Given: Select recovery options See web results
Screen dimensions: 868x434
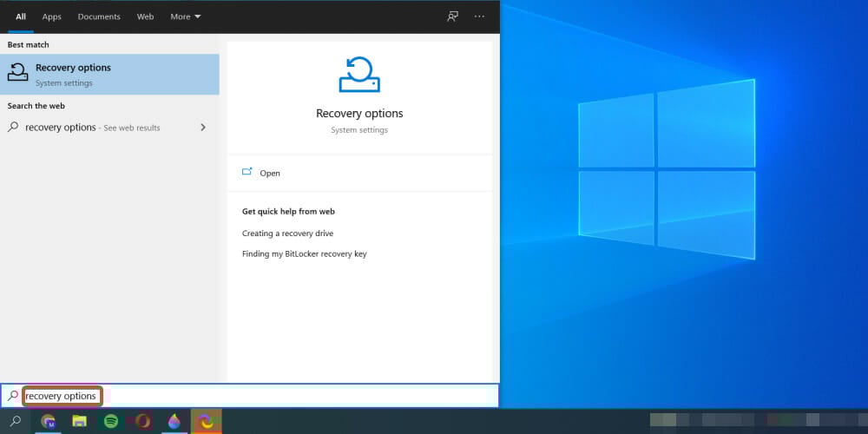Looking at the screenshot, I should 109,128.
